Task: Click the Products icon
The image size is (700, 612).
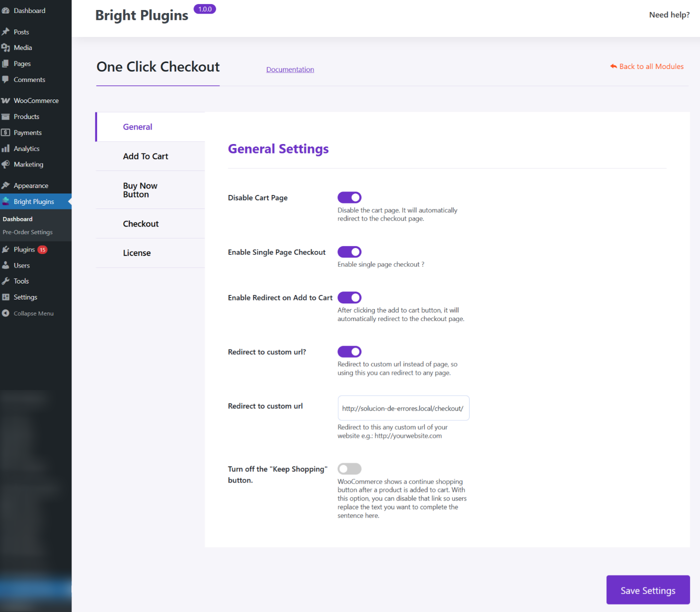Action: coord(6,116)
